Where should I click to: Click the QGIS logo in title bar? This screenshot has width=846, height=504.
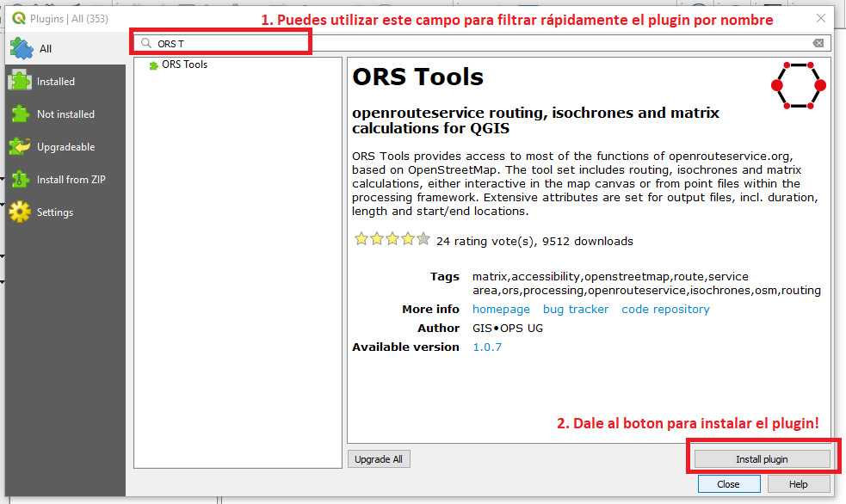19,18
